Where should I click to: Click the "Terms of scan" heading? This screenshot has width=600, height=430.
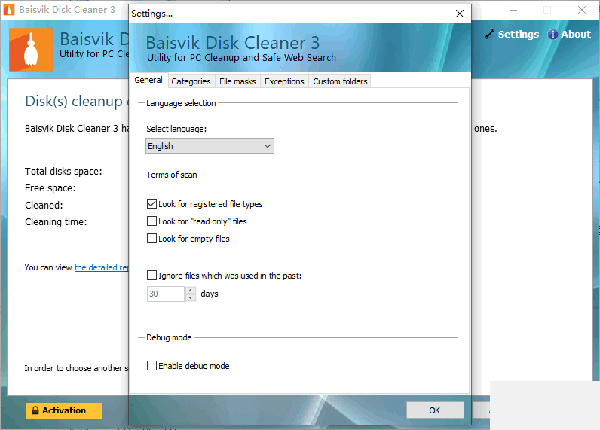coord(172,175)
